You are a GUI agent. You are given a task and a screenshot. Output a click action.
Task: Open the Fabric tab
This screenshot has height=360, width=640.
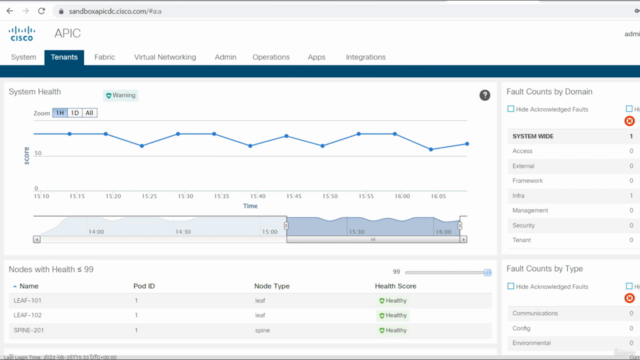pyautogui.click(x=104, y=57)
